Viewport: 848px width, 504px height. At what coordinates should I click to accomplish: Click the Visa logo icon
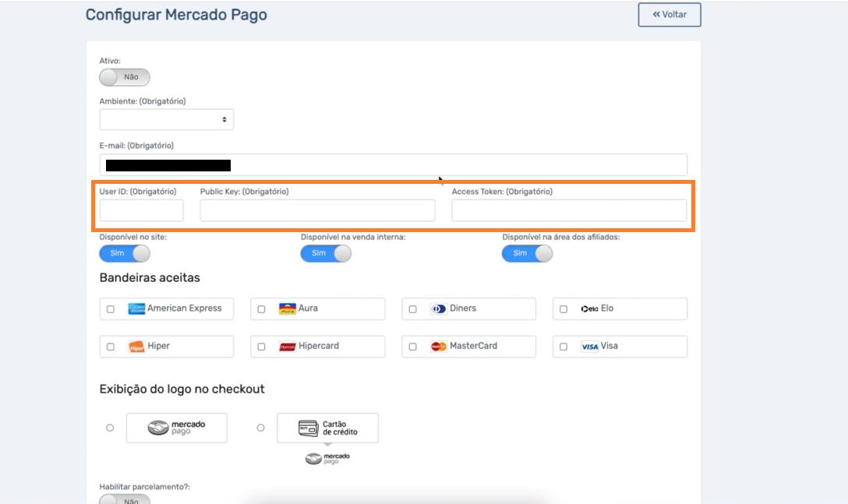click(589, 347)
